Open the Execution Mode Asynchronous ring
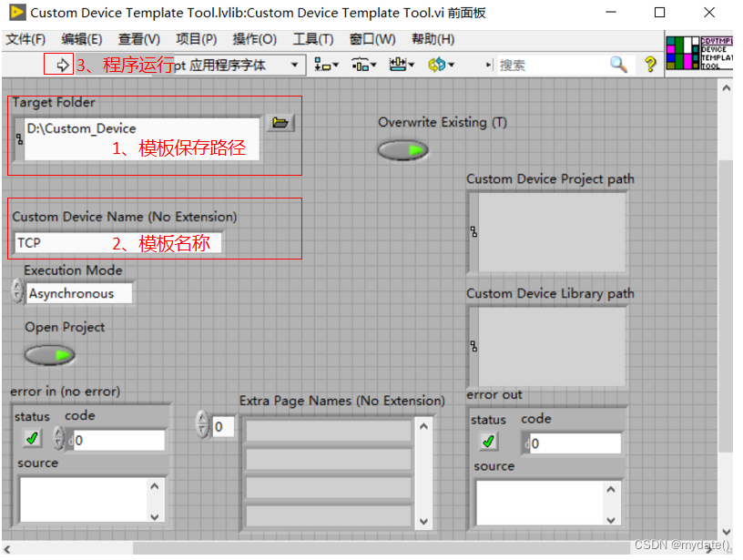The width and height of the screenshot is (743, 560). click(79, 294)
